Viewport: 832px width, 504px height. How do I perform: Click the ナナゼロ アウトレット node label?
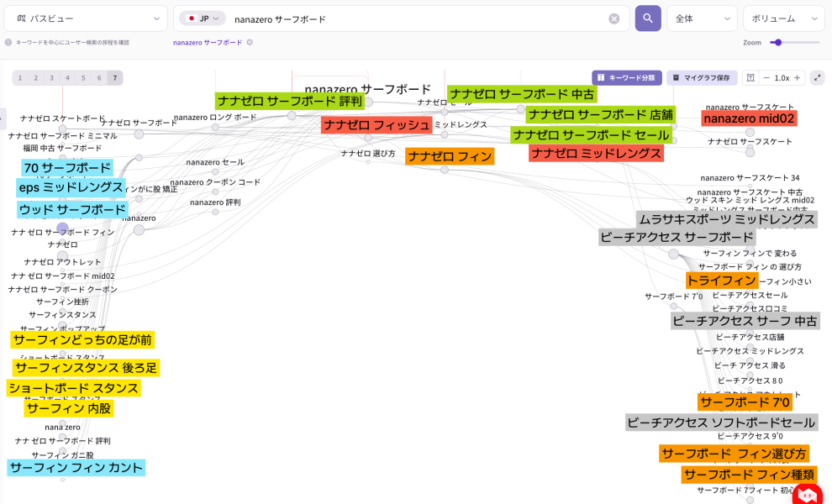pos(62,262)
